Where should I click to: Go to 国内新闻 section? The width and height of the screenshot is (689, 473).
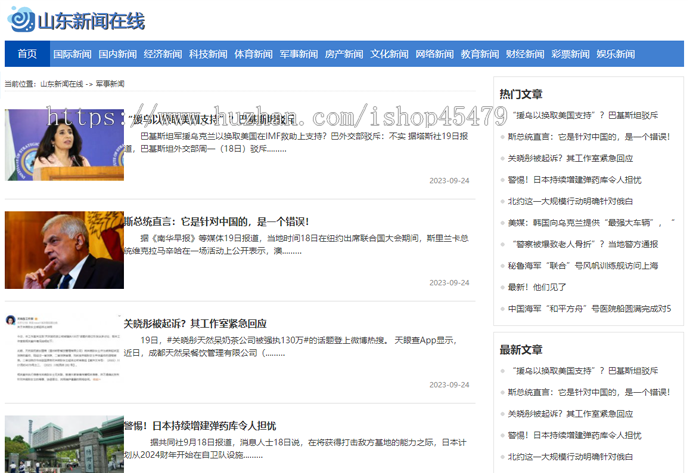click(x=118, y=54)
